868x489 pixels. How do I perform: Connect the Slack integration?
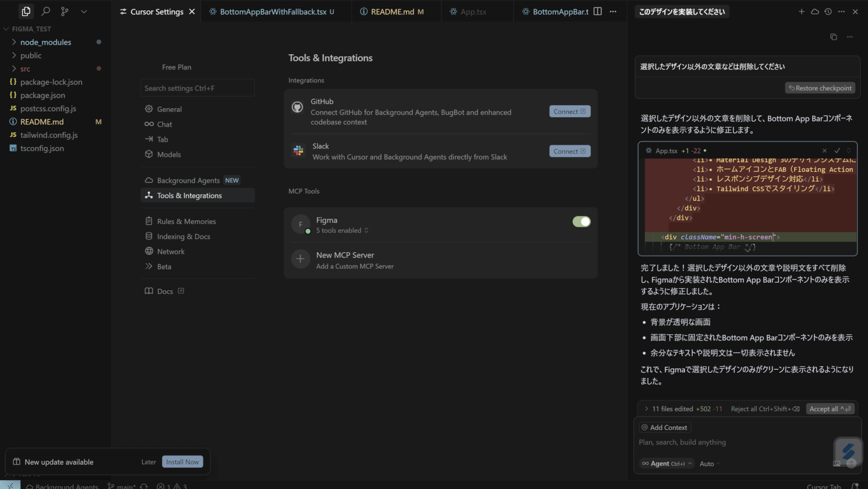point(570,151)
